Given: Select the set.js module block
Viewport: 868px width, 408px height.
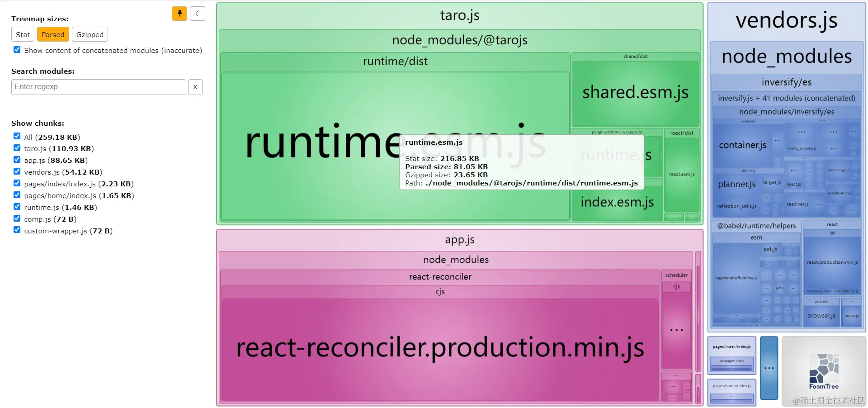Looking at the screenshot, I should click(770, 249).
